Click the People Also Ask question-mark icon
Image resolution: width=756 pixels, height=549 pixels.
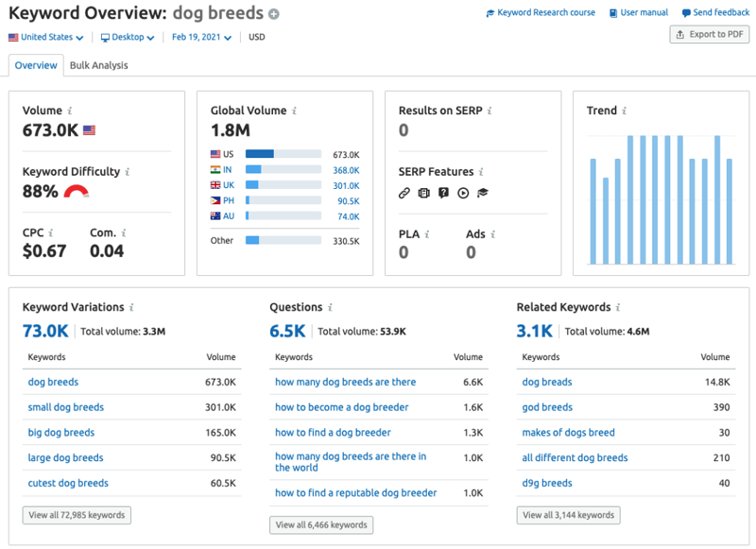[443, 194]
